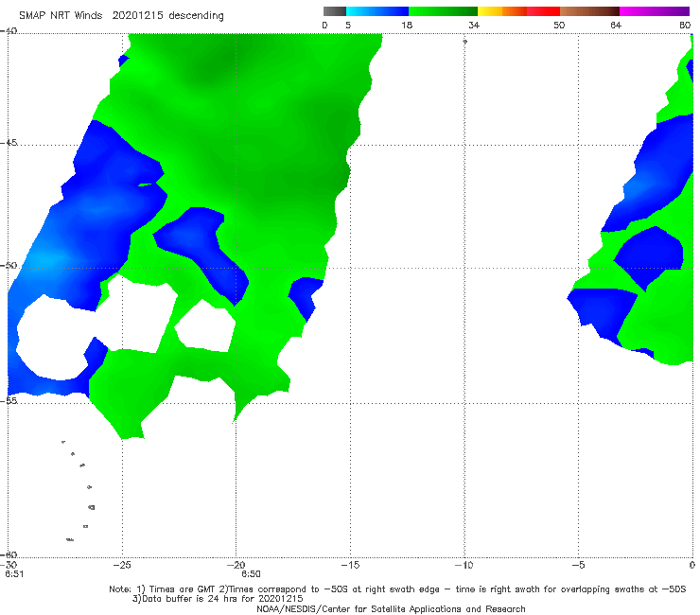Select the red segment of the color bar
Screen dimensions: 700x615
[543, 11]
